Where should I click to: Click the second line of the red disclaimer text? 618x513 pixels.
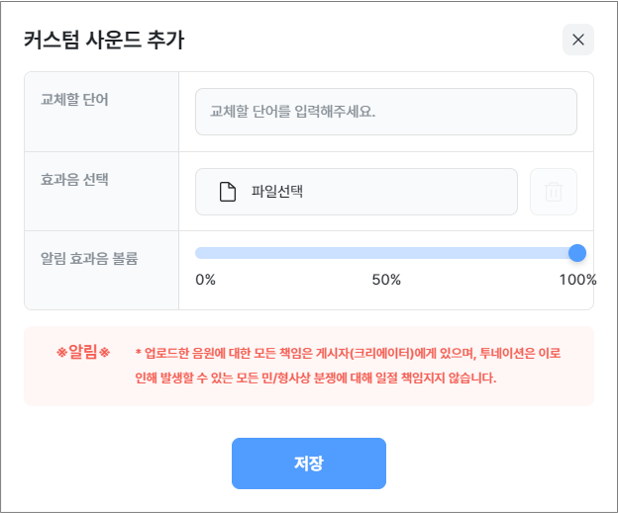coord(315,378)
